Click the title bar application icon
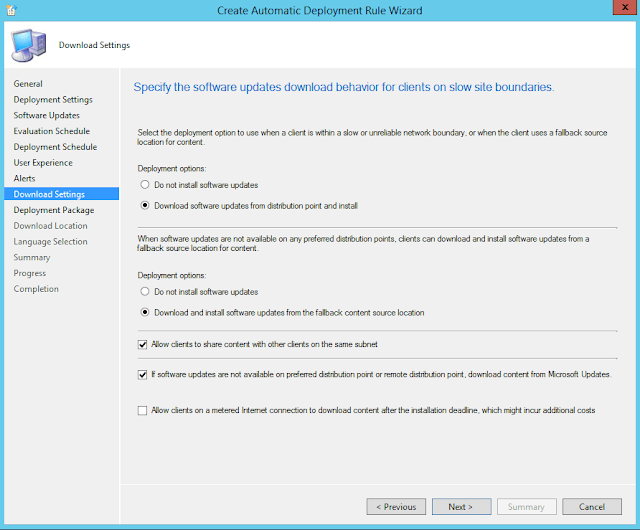 10,9
